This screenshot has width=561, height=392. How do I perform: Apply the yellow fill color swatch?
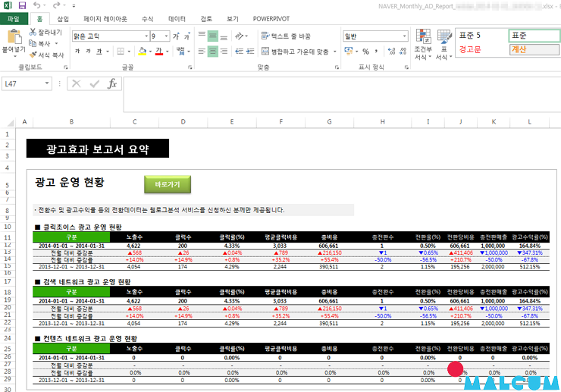tap(142, 52)
